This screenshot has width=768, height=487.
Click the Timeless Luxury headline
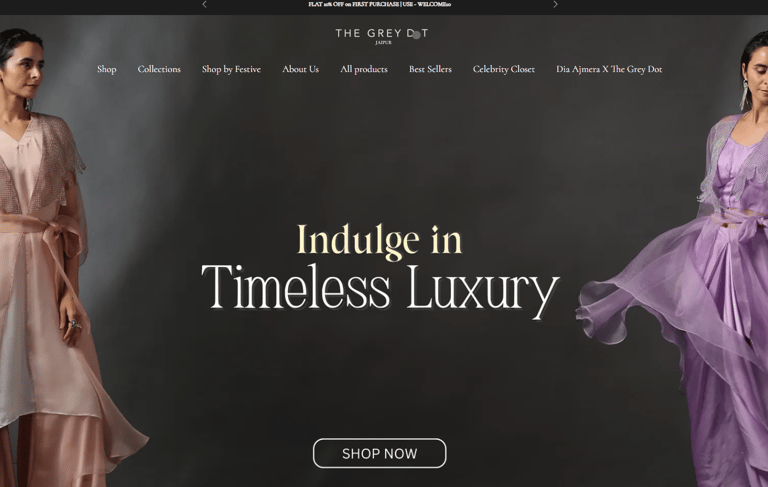pyautogui.click(x=381, y=289)
